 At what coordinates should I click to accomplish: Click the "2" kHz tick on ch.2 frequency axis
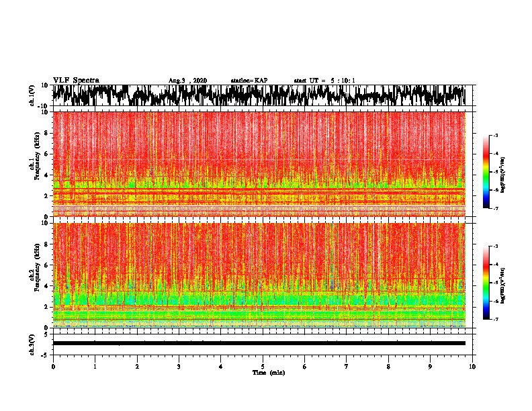point(46,307)
